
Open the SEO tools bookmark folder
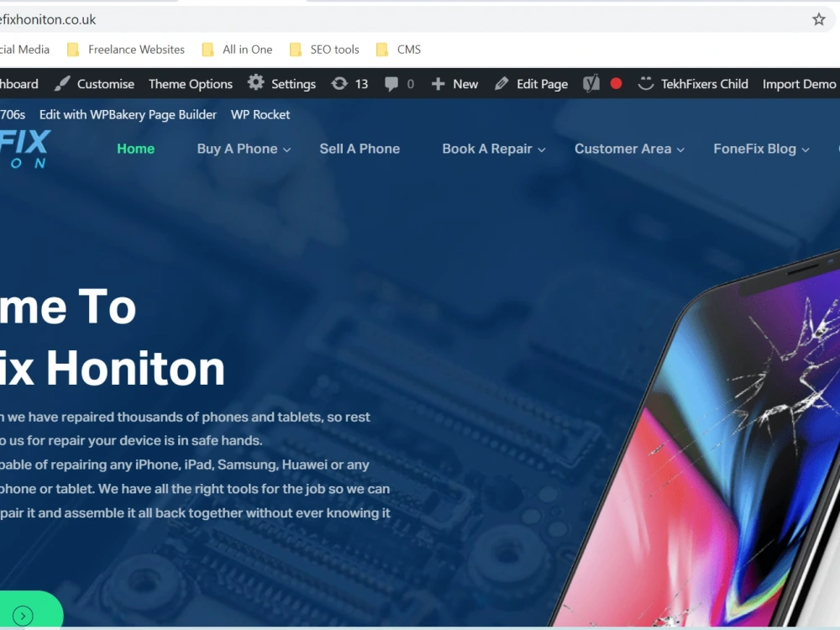pos(324,50)
